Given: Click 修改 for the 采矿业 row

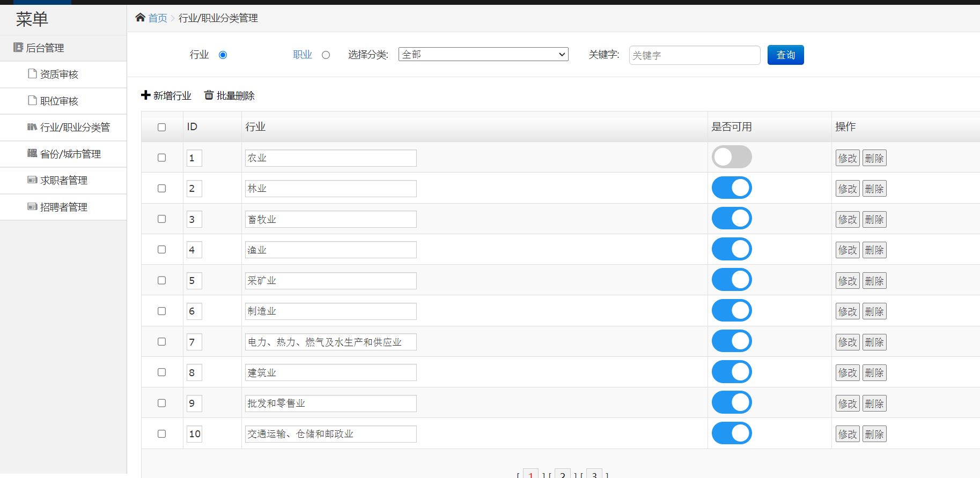Looking at the screenshot, I should [848, 281].
